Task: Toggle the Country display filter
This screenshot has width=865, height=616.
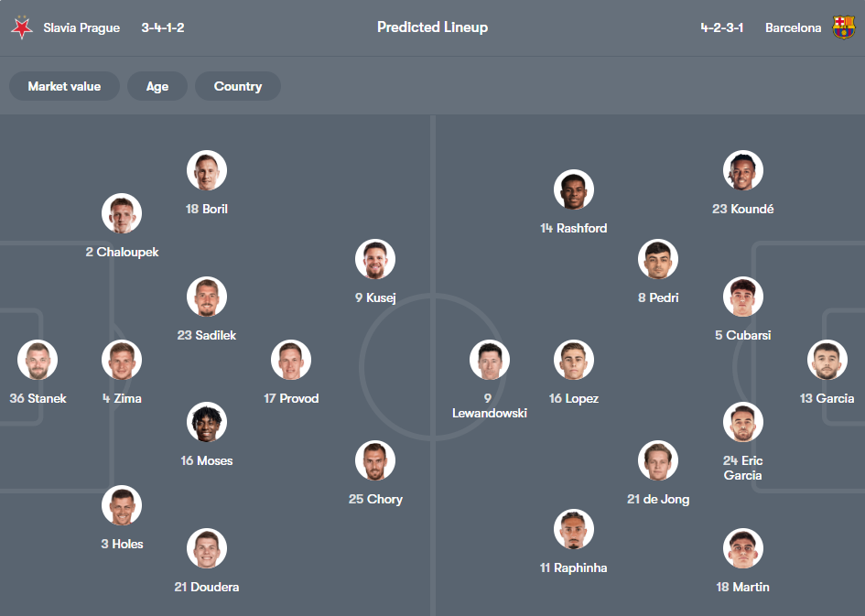Action: [x=237, y=86]
